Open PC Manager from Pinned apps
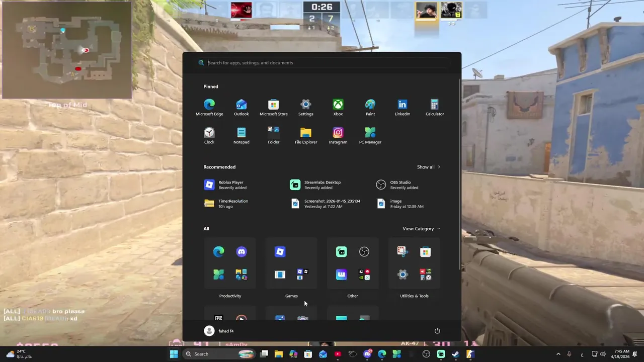Image resolution: width=644 pixels, height=362 pixels. tap(370, 136)
